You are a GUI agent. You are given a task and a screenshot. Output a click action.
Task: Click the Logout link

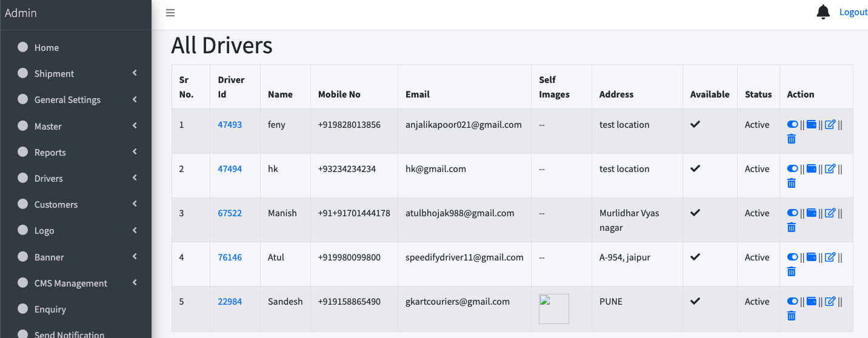click(853, 12)
